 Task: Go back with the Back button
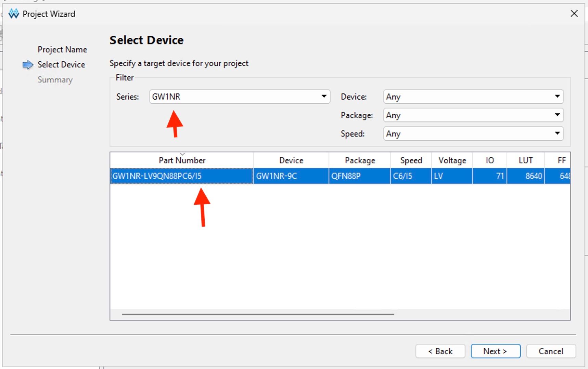(440, 351)
